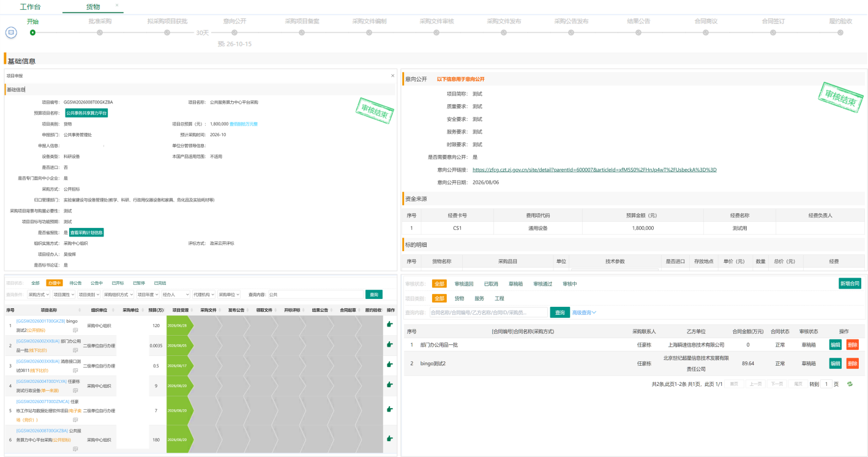Open the 项目年度 dropdown
868x457 pixels.
pos(147,295)
